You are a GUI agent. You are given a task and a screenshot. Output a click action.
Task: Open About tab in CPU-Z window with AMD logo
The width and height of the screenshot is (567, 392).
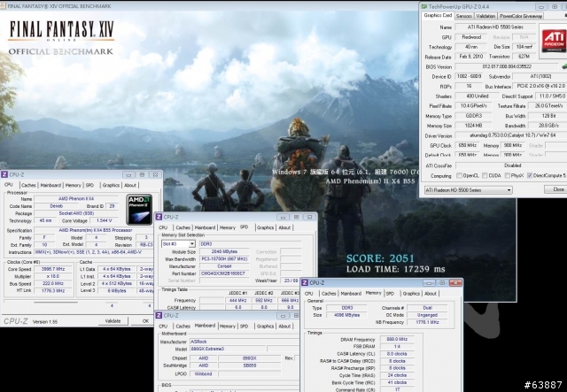[130, 185]
